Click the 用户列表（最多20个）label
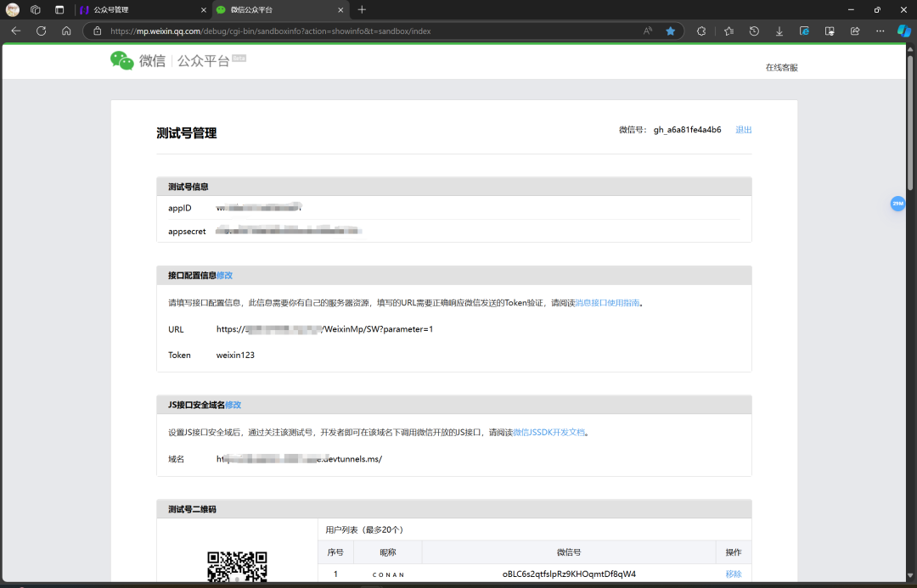Viewport: 917px width, 588px height. [x=364, y=529]
